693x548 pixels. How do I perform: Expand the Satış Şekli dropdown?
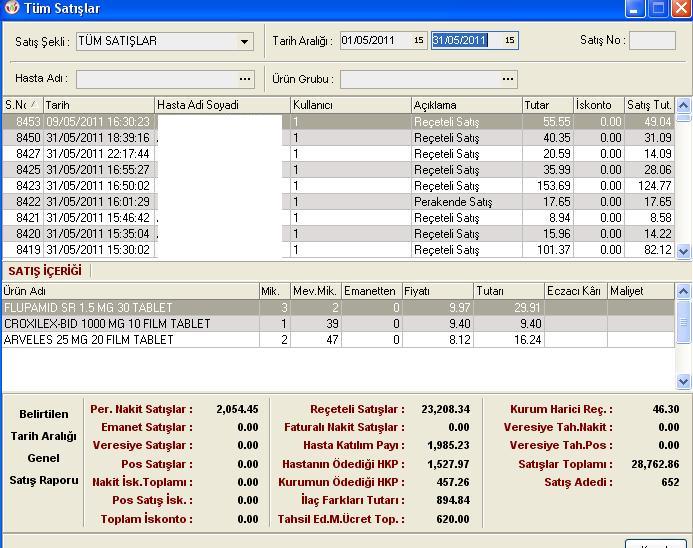pyautogui.click(x=245, y=42)
